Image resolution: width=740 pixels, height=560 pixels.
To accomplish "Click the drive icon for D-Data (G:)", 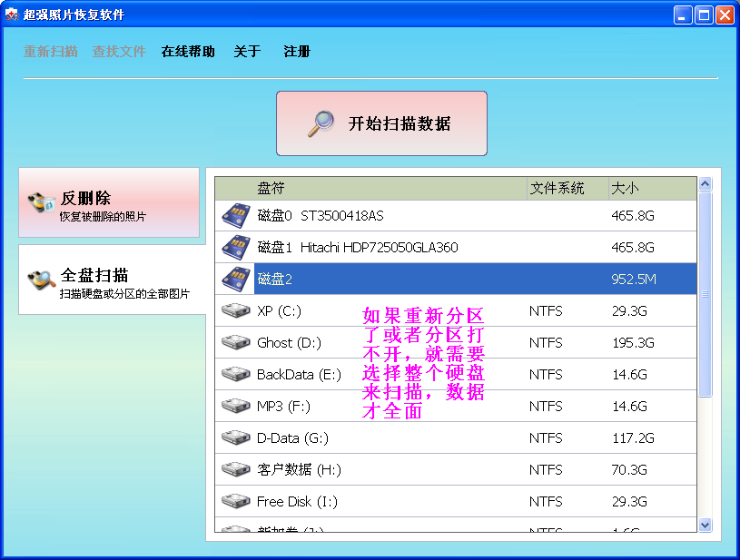I will tap(236, 437).
